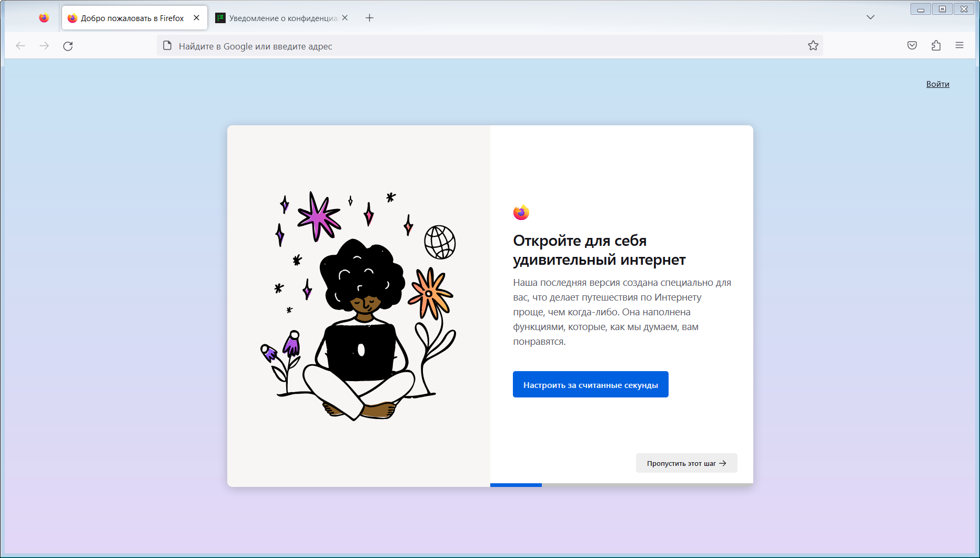Click page info icon in address bar

pyautogui.click(x=167, y=46)
